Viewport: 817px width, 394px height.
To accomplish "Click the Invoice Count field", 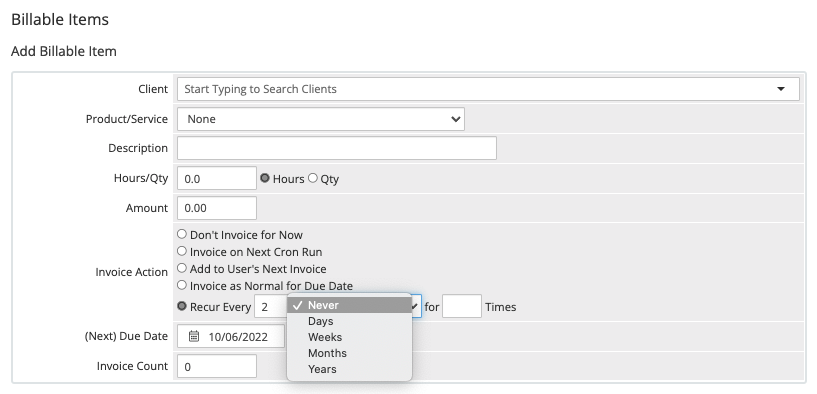I will pyautogui.click(x=217, y=366).
